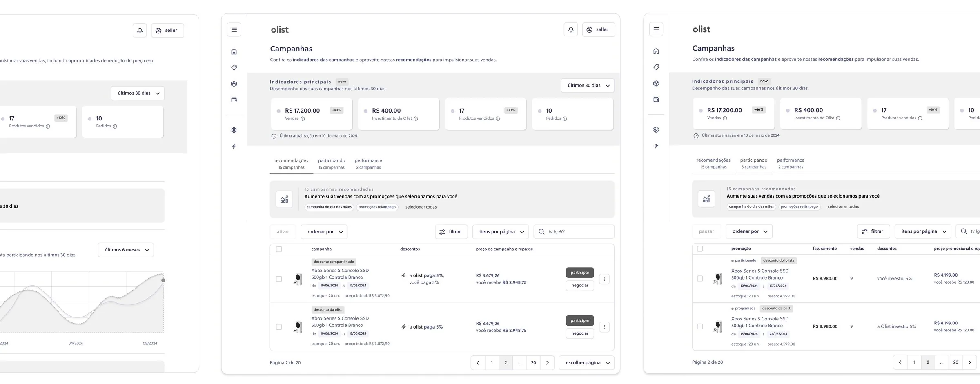Go to page 20 in middle panel pagination

pos(533,363)
